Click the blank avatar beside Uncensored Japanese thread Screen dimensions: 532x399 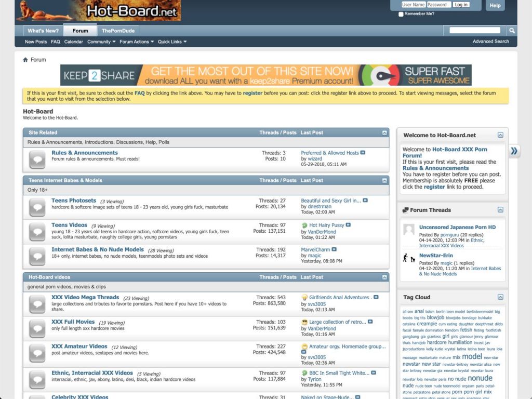click(x=409, y=230)
